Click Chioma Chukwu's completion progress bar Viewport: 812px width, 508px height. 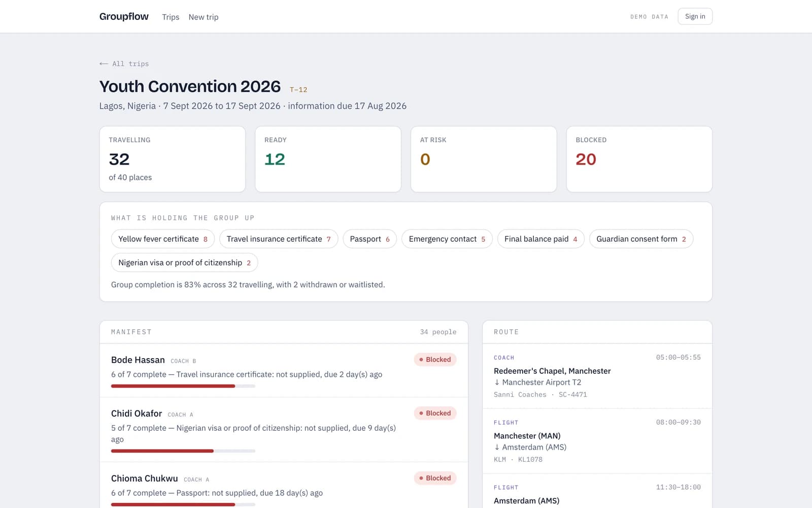tap(183, 504)
